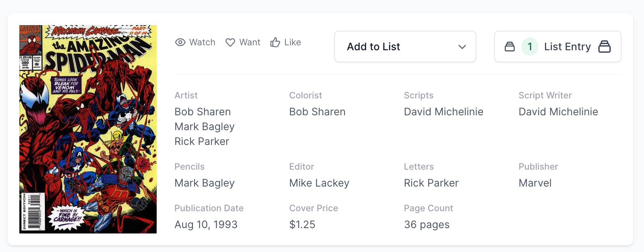Select Rick Parker under Letters
Screen dimensions: 644x252
pos(431,183)
